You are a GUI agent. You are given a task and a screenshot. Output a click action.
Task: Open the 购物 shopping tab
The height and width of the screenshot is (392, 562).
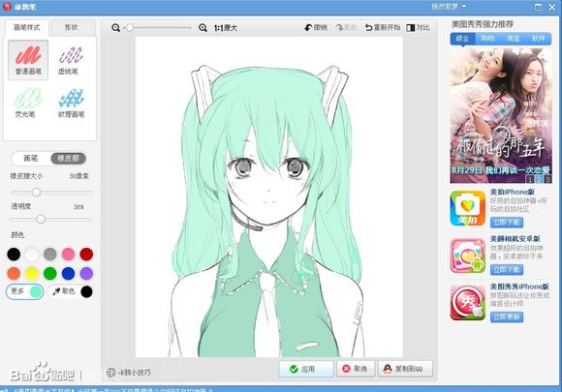[487, 39]
